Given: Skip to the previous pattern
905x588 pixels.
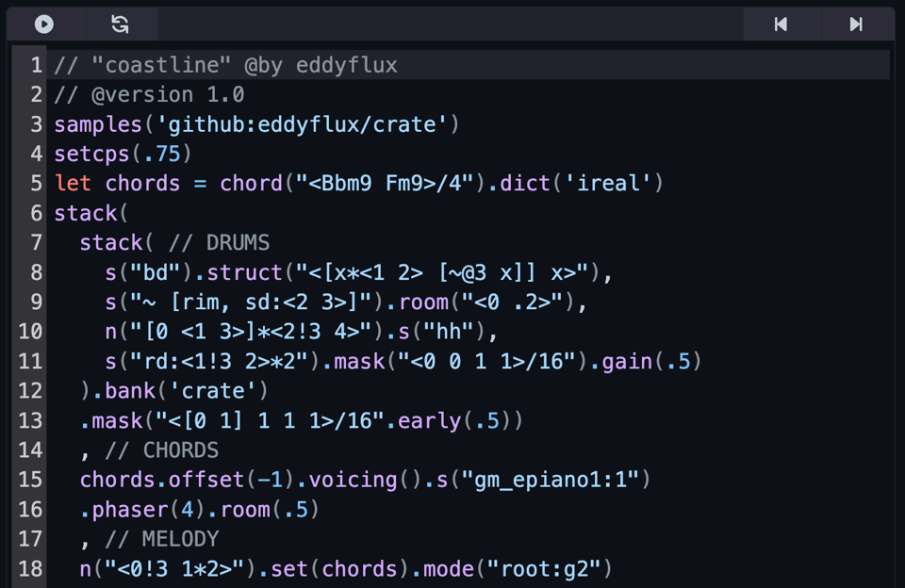Looking at the screenshot, I should 781,24.
